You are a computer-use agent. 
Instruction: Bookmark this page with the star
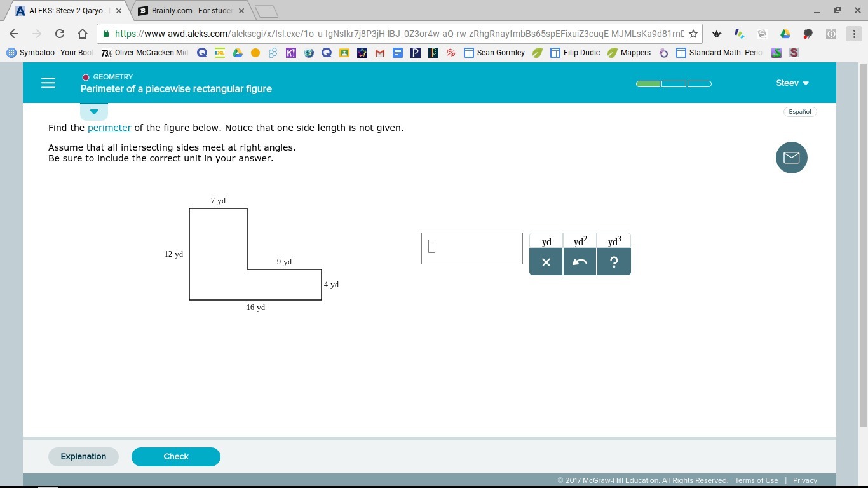click(693, 34)
